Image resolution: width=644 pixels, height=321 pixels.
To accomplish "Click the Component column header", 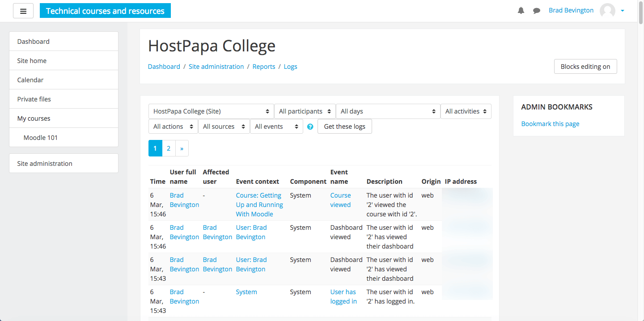I will (x=308, y=182).
